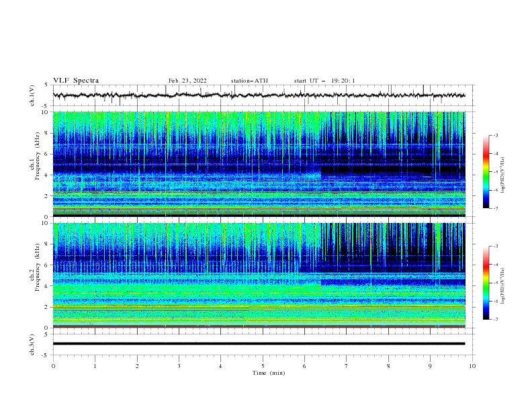This screenshot has width=532, height=411.
Task: Click the 'ch.3(V)' axis label
Action: point(32,345)
